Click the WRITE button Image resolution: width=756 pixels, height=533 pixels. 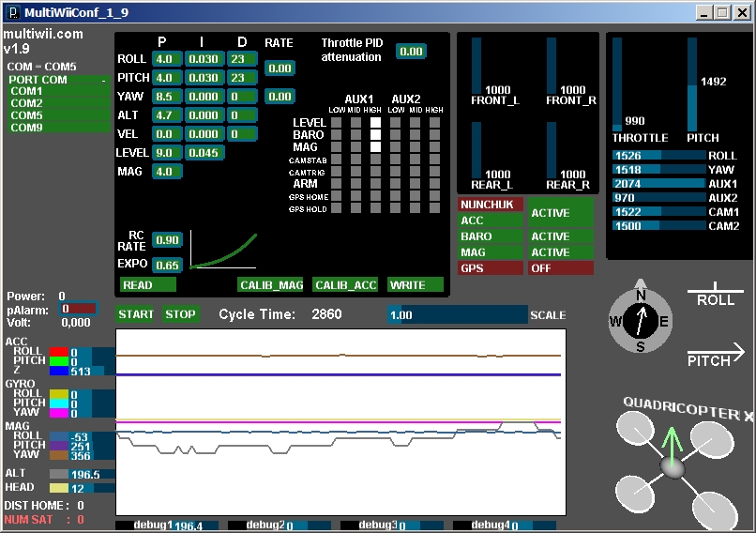click(416, 285)
